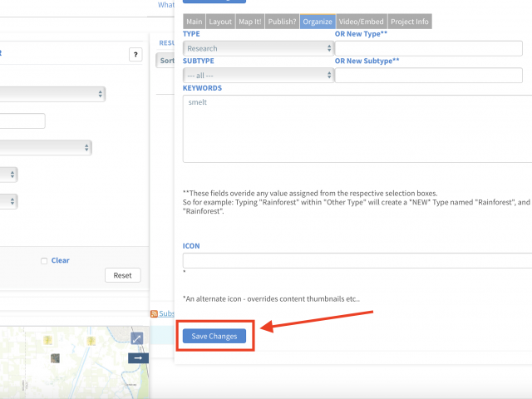The height and width of the screenshot is (399, 532).
Task: Click the orange RSS feed icon
Action: pos(154,313)
